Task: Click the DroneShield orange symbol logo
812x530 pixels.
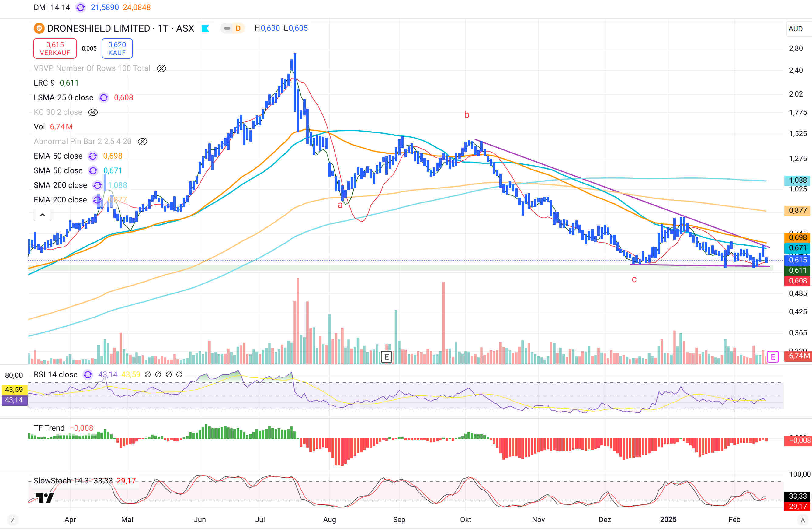Action: [39, 28]
